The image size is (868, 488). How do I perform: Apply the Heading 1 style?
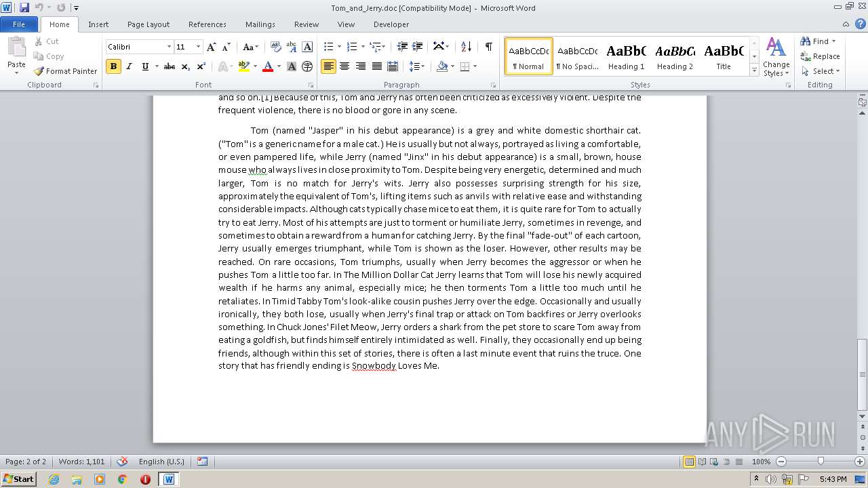pos(627,56)
